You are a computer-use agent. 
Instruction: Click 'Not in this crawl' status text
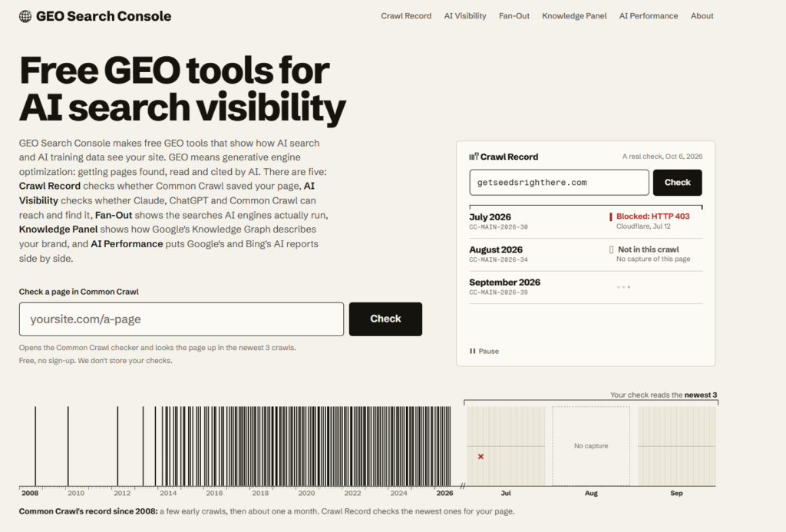tap(648, 249)
